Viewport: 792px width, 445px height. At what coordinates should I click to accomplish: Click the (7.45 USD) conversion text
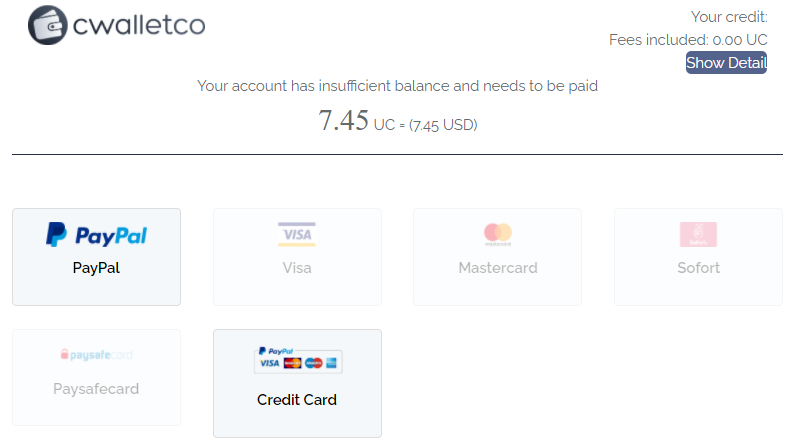point(443,125)
